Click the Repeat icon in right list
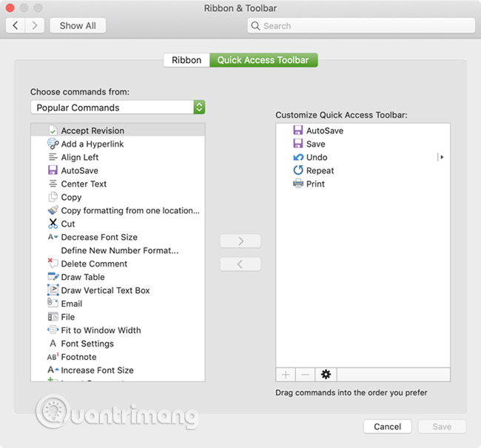Screen dimensions: 481x448 coord(298,170)
